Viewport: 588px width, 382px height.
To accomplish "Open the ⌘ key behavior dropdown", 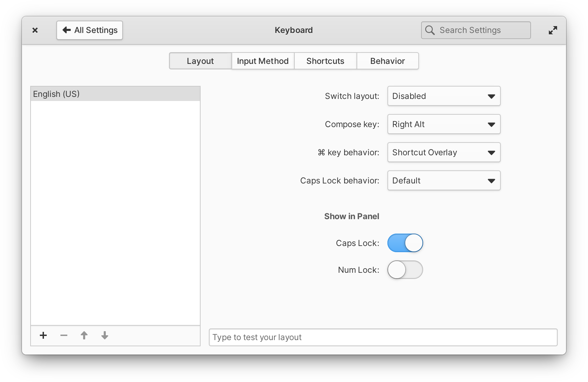I will pyautogui.click(x=443, y=152).
